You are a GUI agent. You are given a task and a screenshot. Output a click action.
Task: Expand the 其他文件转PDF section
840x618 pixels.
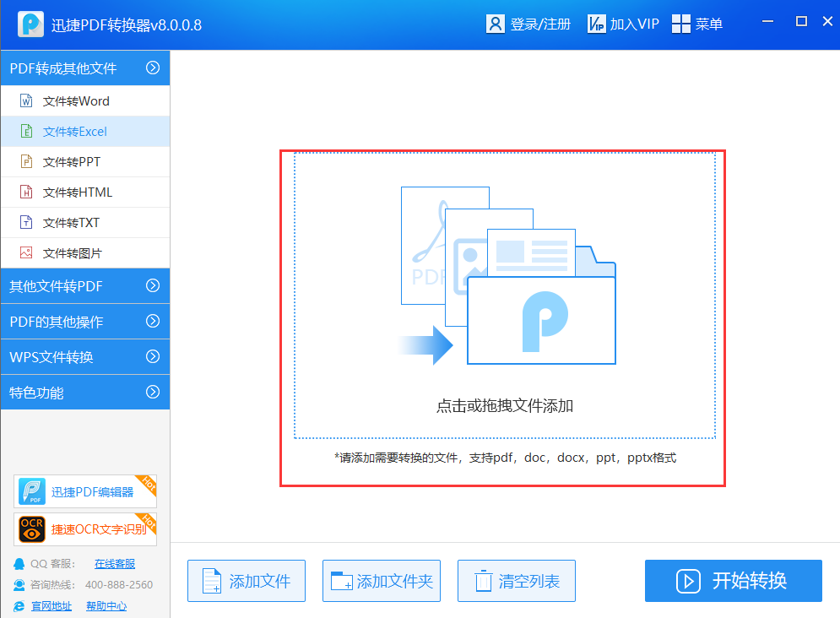click(153, 286)
